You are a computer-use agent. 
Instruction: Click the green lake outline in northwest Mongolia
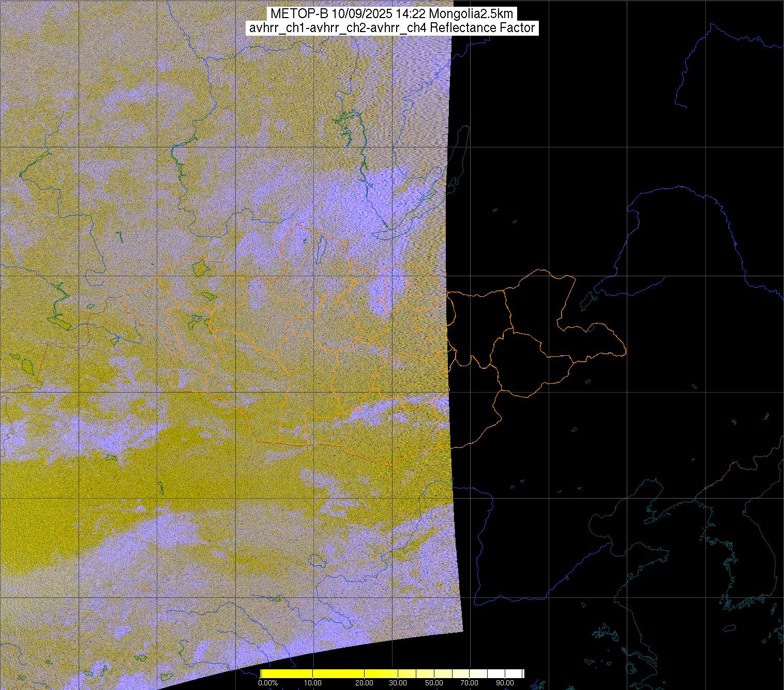pos(199,268)
